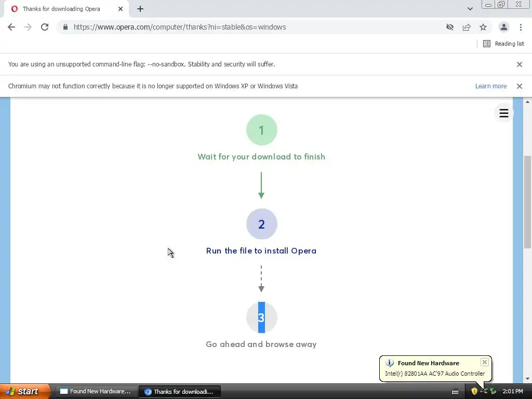Switch to Found New Hardware taskbar window

pyautogui.click(x=96, y=392)
